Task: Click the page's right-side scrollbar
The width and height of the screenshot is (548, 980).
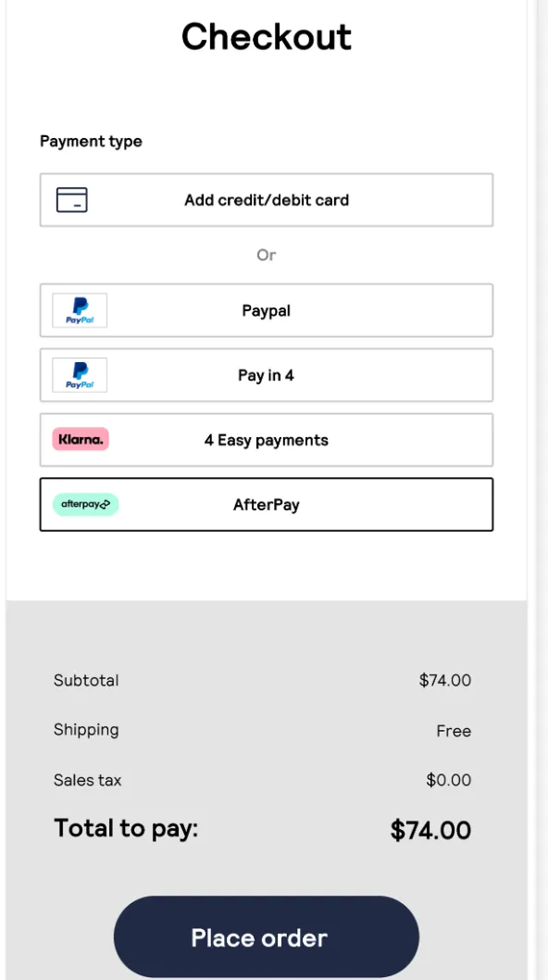Action: pos(542,490)
